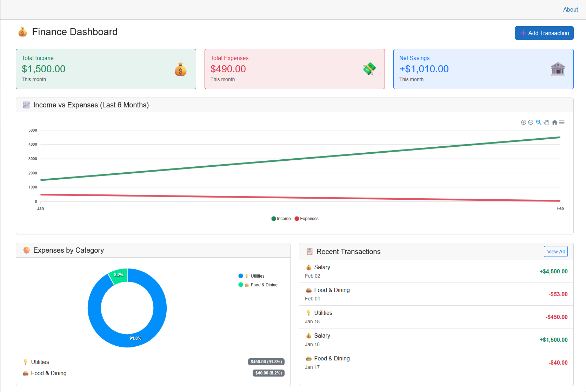The image size is (586, 392).
Task: Hide the Income series via the chart legend
Action: tap(281, 218)
